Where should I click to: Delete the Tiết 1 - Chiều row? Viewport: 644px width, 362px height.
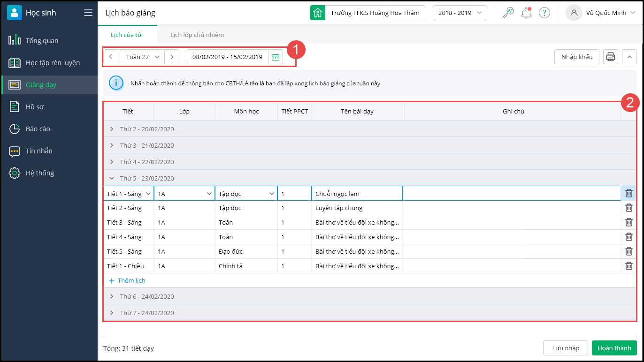(629, 266)
